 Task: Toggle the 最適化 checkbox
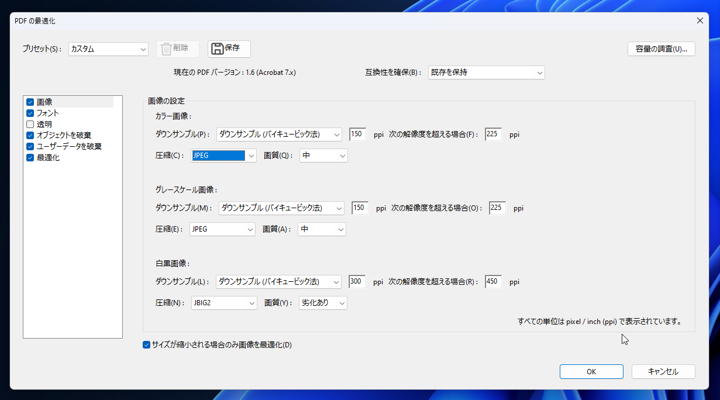[x=30, y=158]
